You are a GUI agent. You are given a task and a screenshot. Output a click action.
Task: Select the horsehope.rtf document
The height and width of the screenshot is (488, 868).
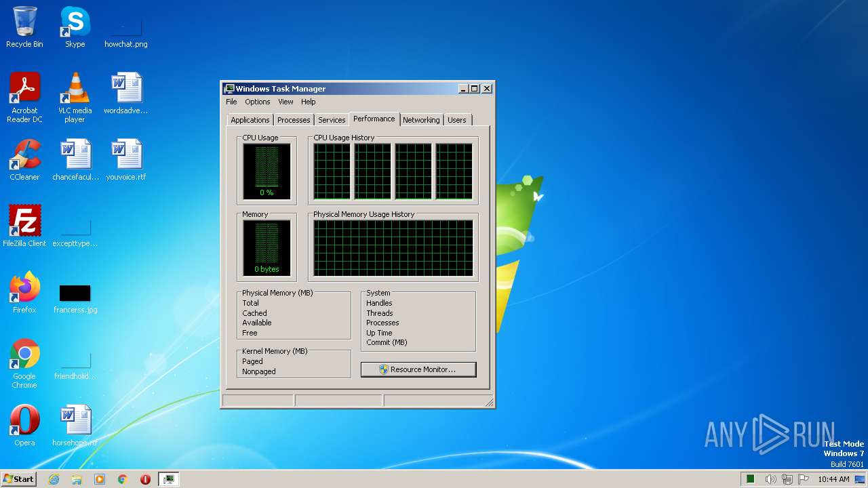pos(75,426)
